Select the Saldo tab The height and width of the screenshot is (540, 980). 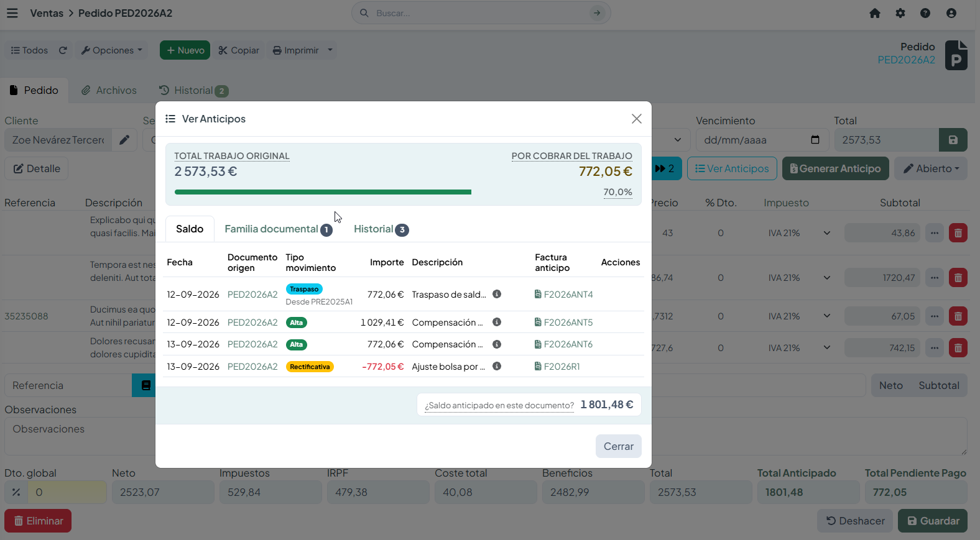[190, 229]
